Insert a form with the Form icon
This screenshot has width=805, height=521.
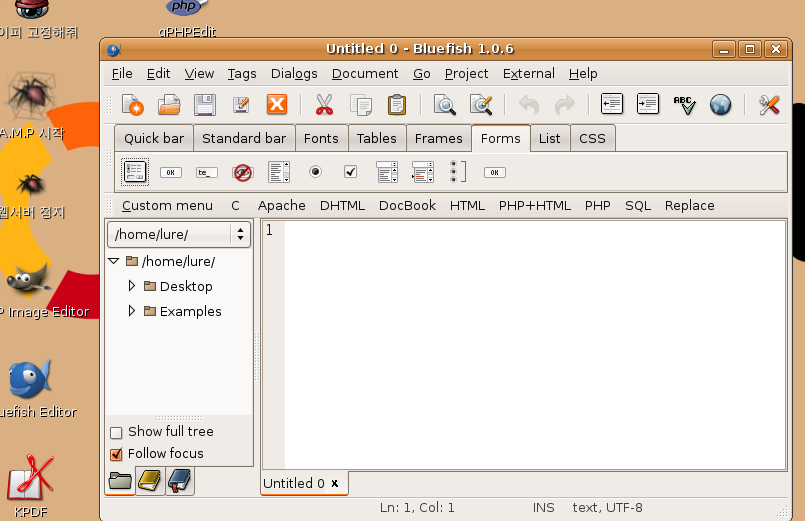(135, 172)
